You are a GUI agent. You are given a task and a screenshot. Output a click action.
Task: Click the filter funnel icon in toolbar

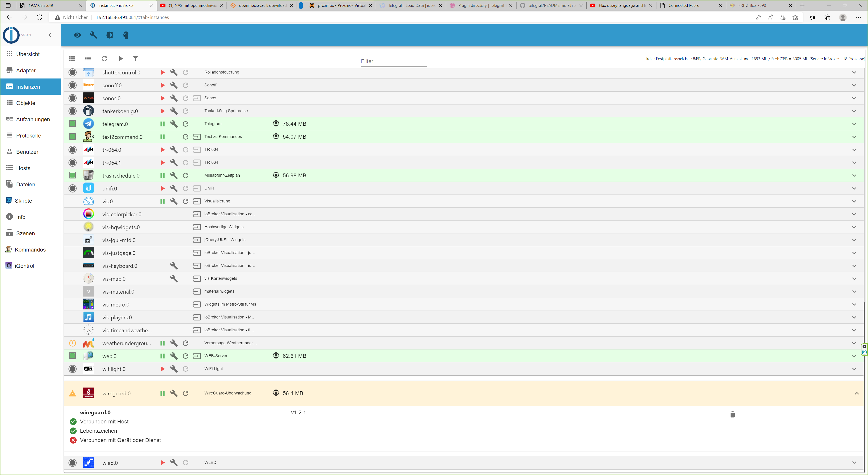[135, 59]
